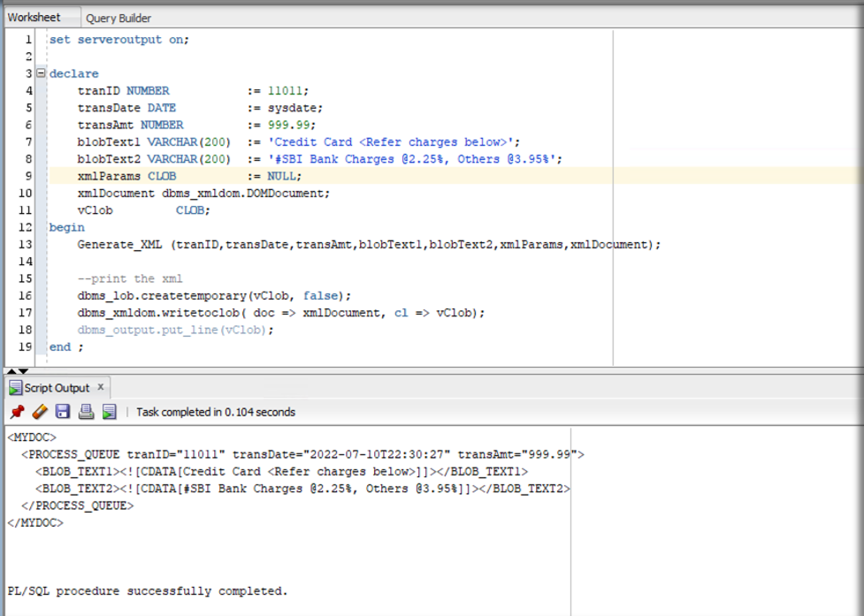This screenshot has height=616, width=864.
Task: Click the 'declare' keyword
Action: 73,73
